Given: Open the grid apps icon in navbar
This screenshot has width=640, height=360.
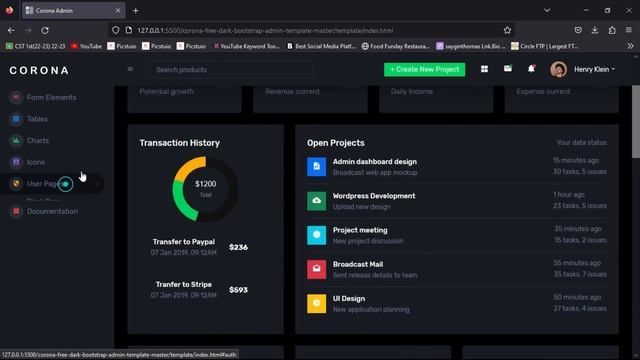Looking at the screenshot, I should [x=484, y=69].
